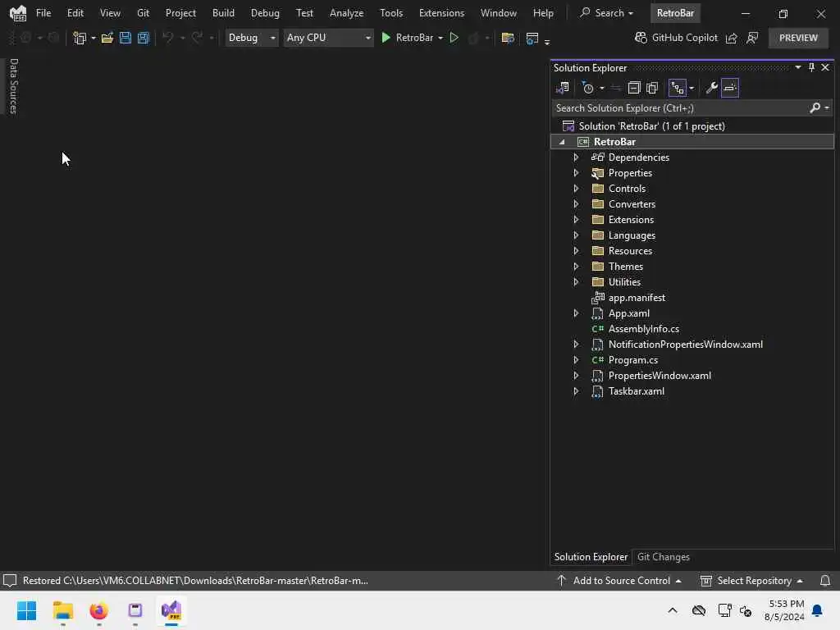The height and width of the screenshot is (630, 840).
Task: Open the Git menu
Action: 143,13
